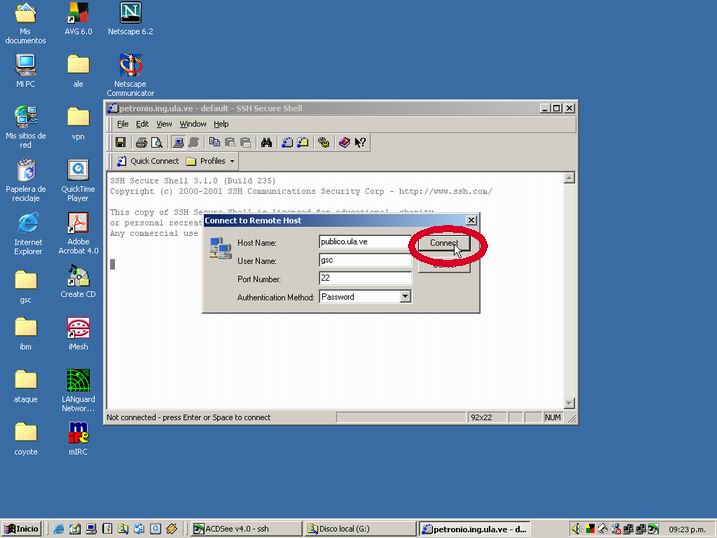
Task: Open a New Terminal Window via toolbar
Action: tap(287, 143)
